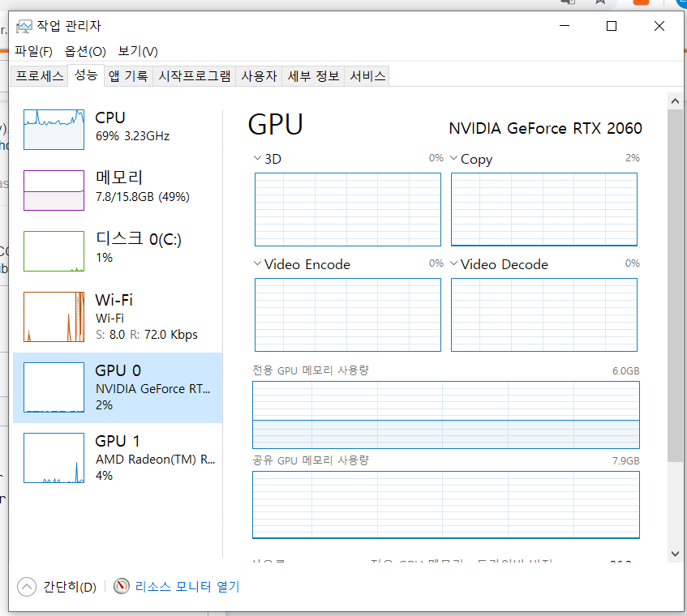The width and height of the screenshot is (687, 616).
Task: Open the Video Encode engine dropdown
Action: coord(258,263)
